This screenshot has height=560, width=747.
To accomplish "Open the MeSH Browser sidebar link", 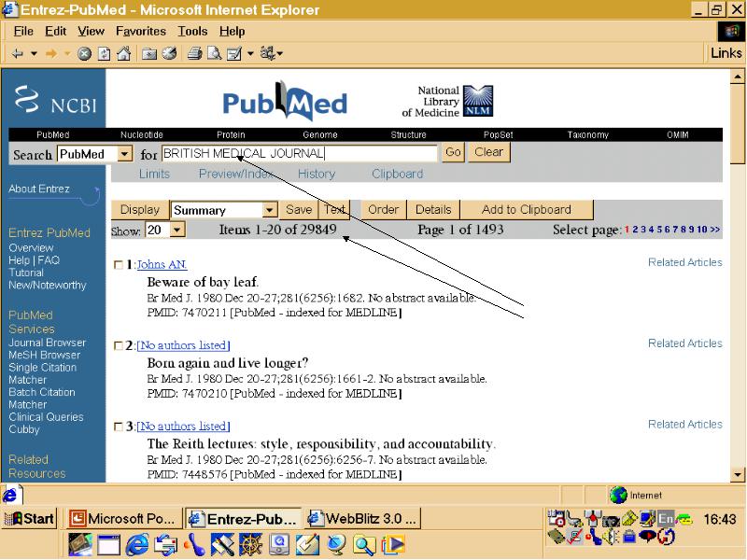I will tap(44, 355).
